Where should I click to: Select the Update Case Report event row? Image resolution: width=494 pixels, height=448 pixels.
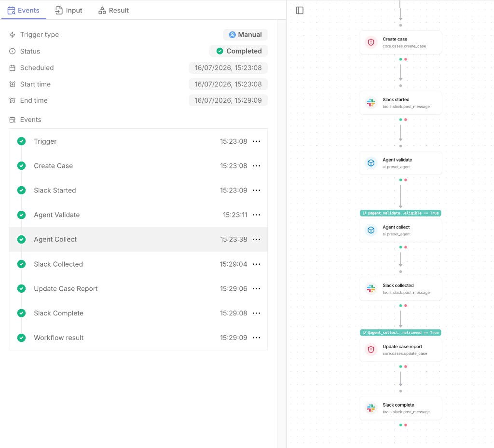[138, 289]
